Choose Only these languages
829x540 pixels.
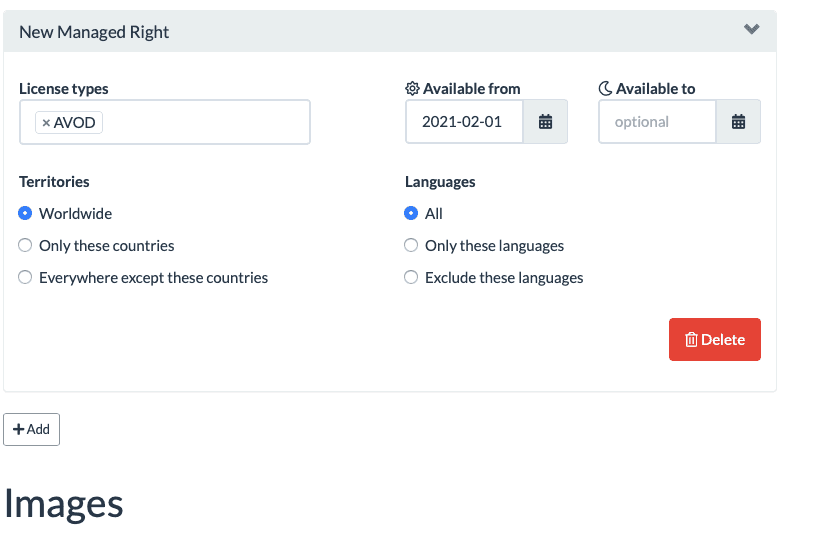click(411, 246)
